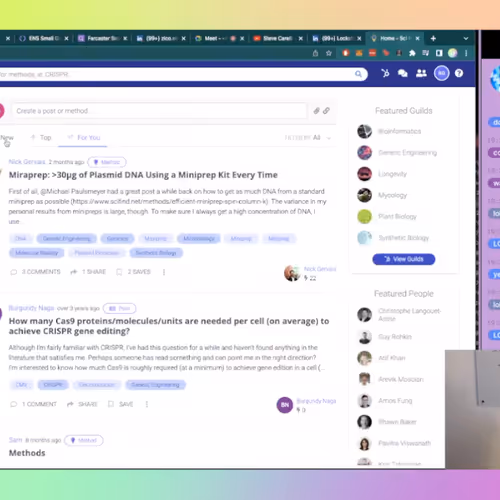Save the Cas9 proteins post
This screenshot has height=500, width=500.
pyautogui.click(x=120, y=404)
